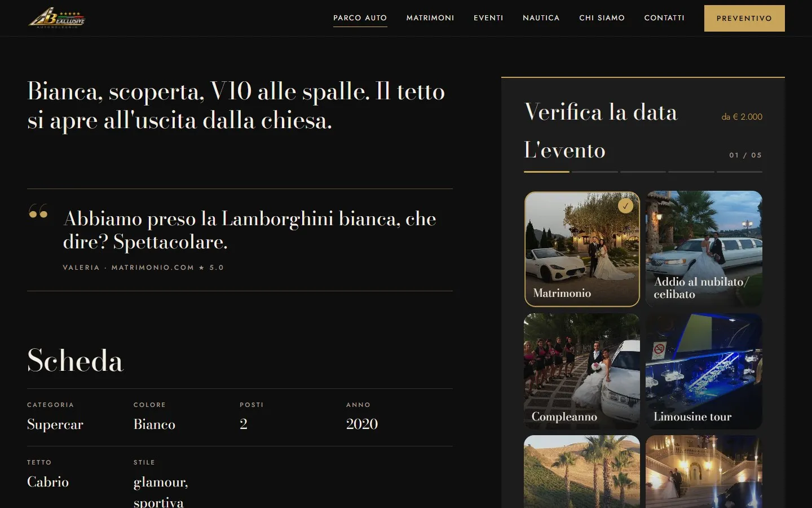Click the AB Exclusive logo
The image size is (812, 508).
[x=56, y=18]
